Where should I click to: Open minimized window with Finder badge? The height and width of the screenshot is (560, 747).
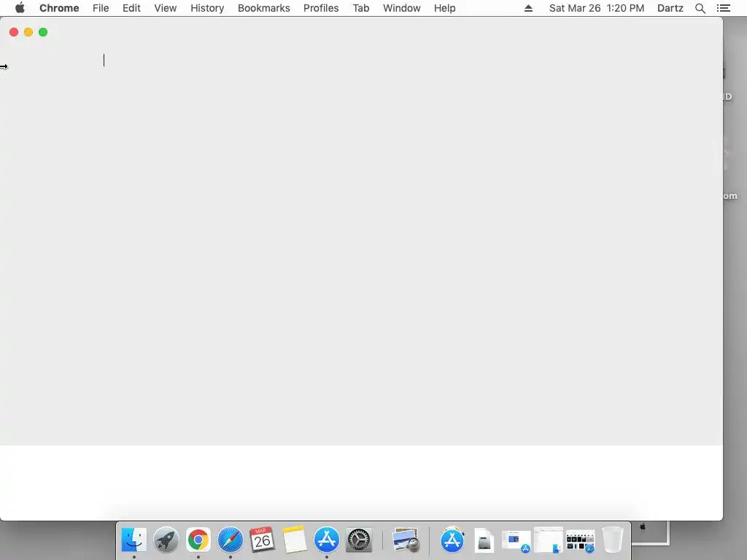pos(549,540)
